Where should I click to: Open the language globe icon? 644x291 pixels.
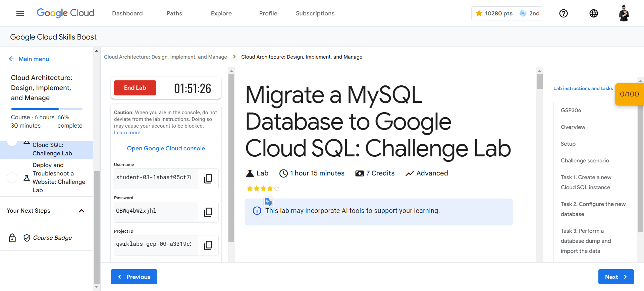coord(594,13)
